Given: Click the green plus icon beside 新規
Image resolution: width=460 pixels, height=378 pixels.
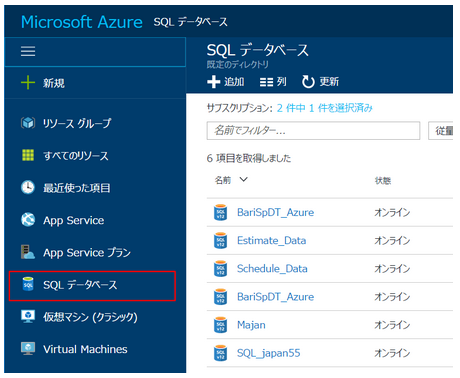Looking at the screenshot, I should (x=28, y=82).
